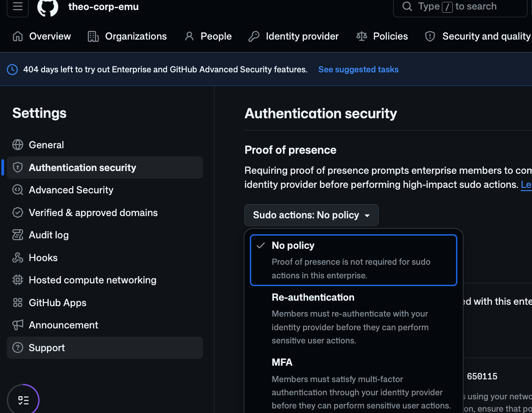Open Hosted compute networking
The image size is (532, 413).
click(105, 280)
